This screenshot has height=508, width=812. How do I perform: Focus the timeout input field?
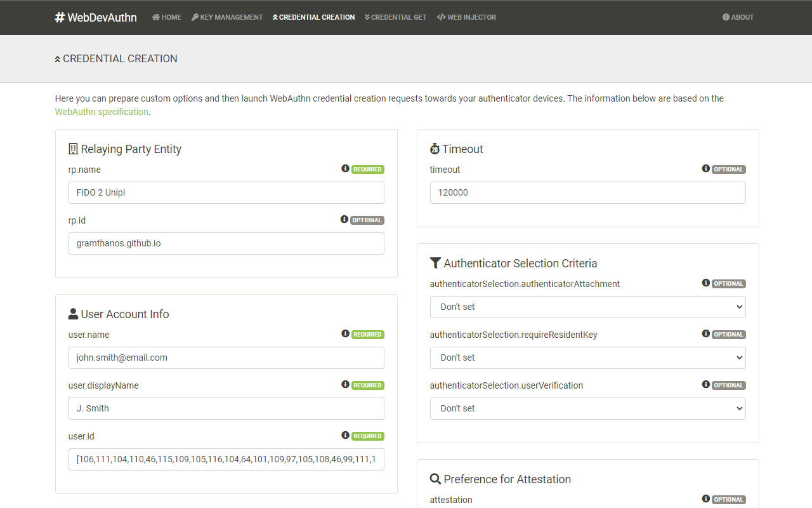coord(588,192)
